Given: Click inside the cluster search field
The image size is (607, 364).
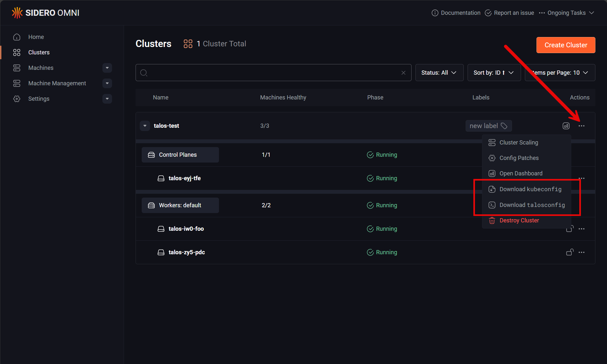Looking at the screenshot, I should (x=274, y=72).
